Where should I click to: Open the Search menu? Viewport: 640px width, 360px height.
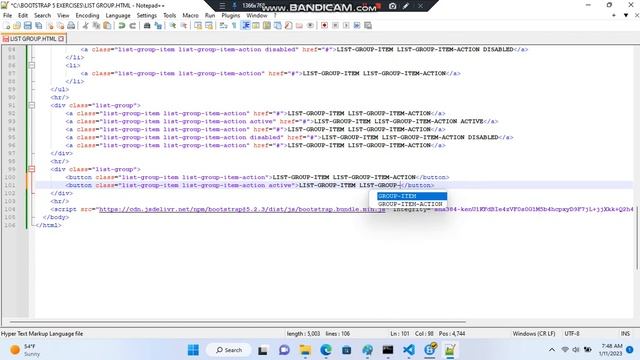[x=42, y=16]
